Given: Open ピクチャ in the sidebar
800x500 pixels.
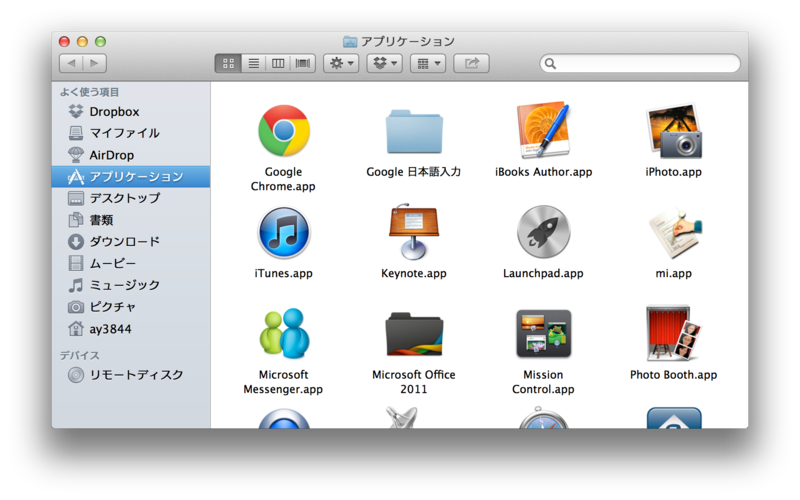Looking at the screenshot, I should point(131,307).
